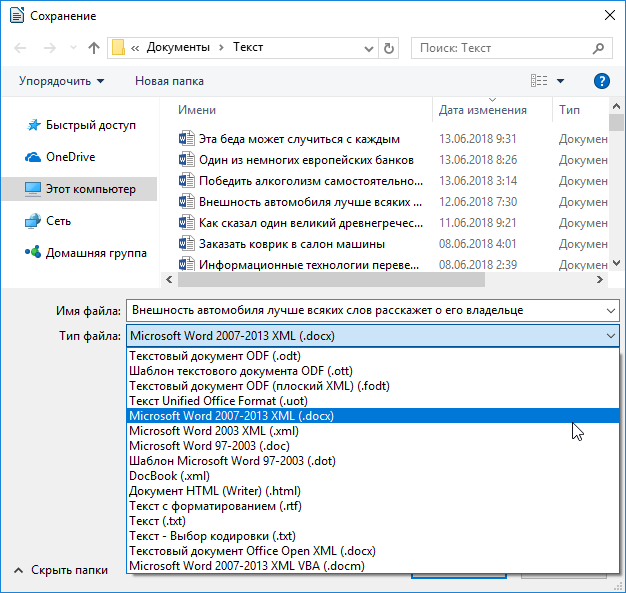Click the refresh icon beside address bar
Screen dimensions: 626x593
[389, 47]
